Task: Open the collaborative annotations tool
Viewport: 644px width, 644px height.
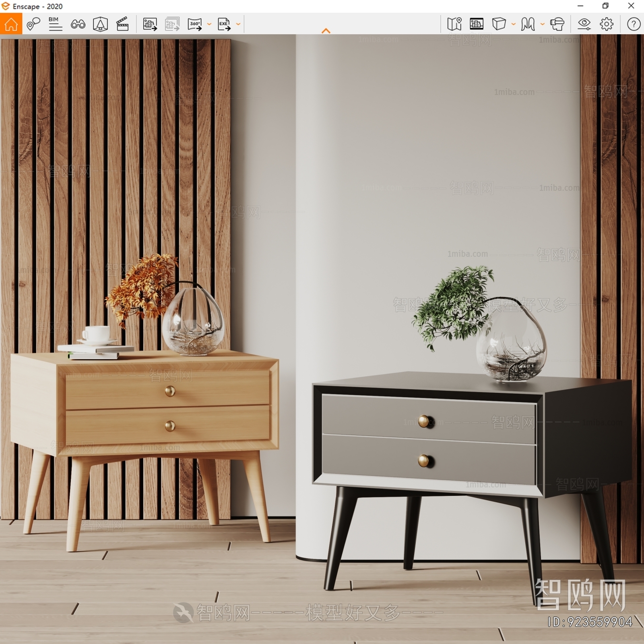Action: click(x=33, y=24)
